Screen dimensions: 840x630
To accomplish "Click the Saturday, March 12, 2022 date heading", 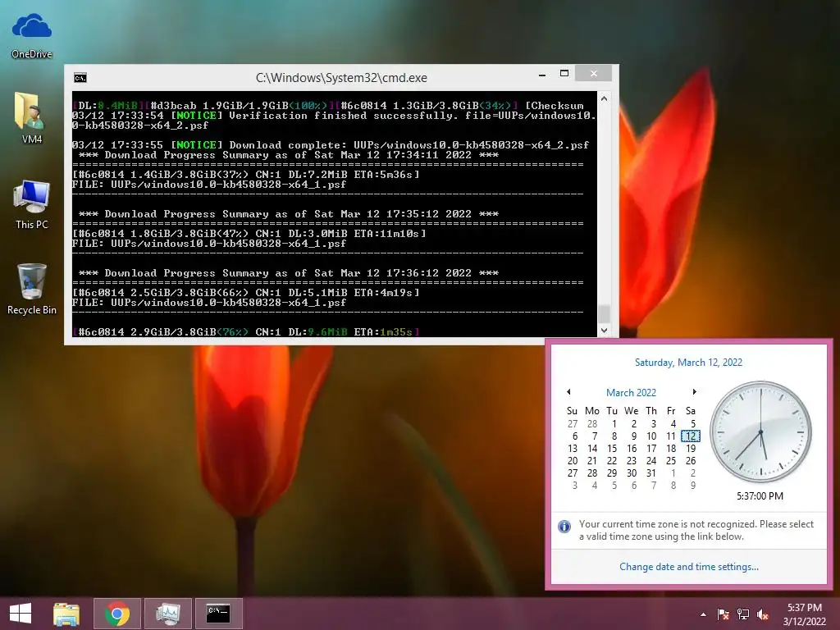I will [688, 363].
